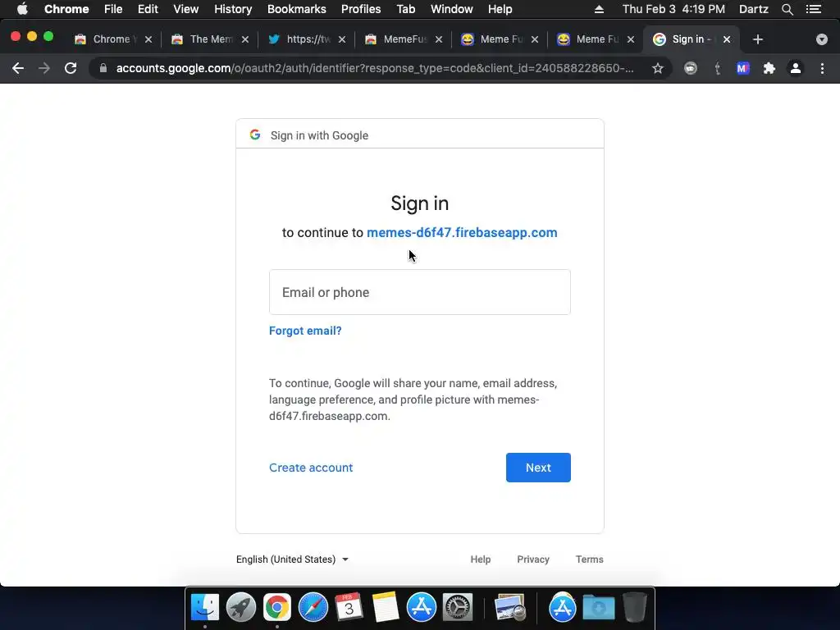
Task: Click the gray round extension icon beside the star
Action: (691, 68)
